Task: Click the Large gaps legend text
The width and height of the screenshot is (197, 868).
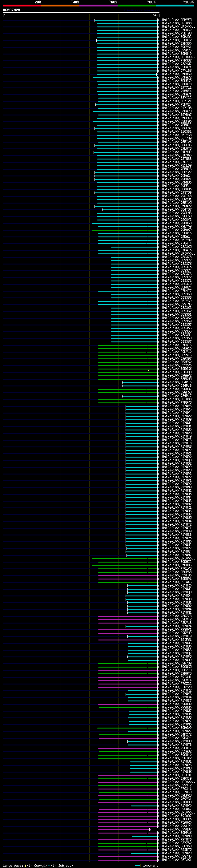Action: 38,865
